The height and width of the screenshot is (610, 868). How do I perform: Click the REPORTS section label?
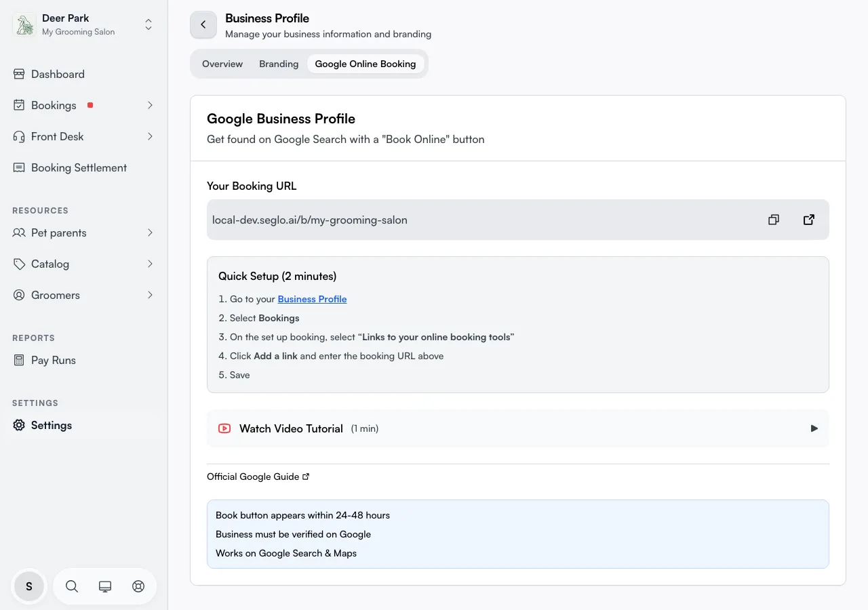click(x=33, y=338)
